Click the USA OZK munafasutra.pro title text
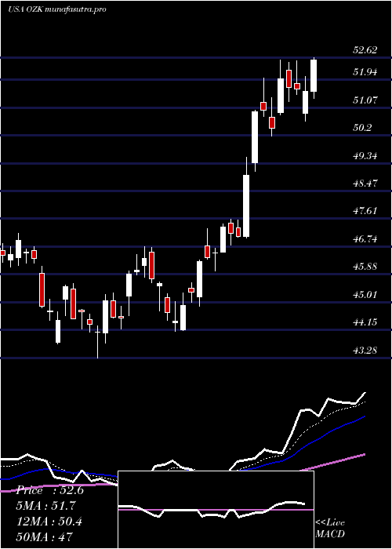 click(56, 9)
